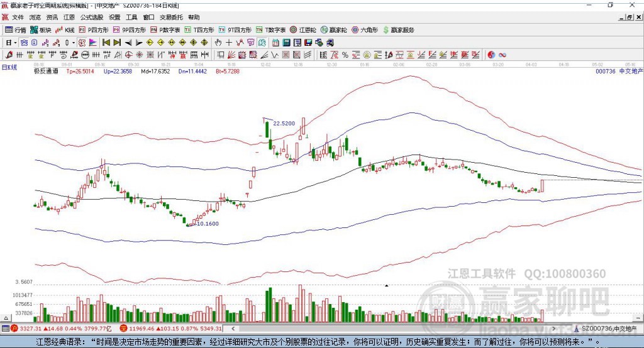Screen dimensions: 644x348
Task: Click the bottom horizontal scrollbar track
Action: [393, 329]
